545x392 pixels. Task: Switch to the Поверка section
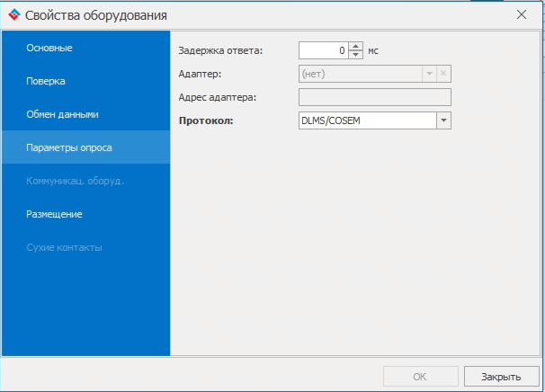click(x=46, y=81)
